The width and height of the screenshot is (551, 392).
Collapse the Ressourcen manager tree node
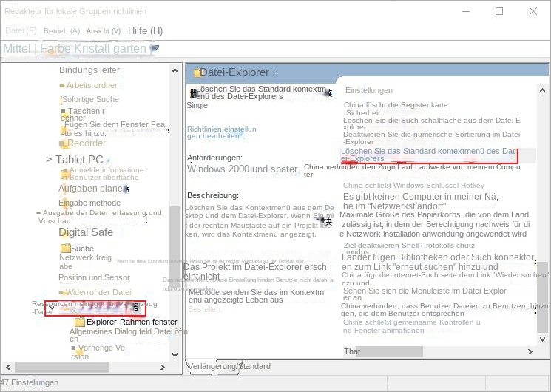coord(52,308)
